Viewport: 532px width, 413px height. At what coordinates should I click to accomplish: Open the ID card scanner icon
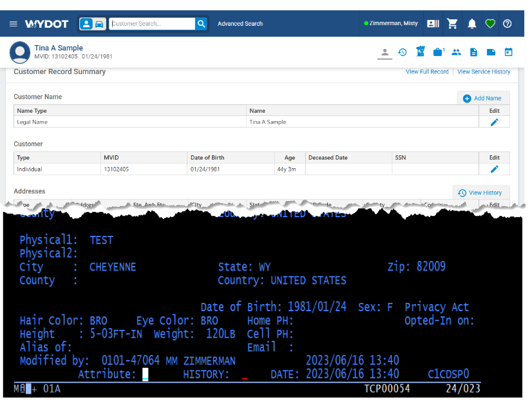tap(433, 23)
